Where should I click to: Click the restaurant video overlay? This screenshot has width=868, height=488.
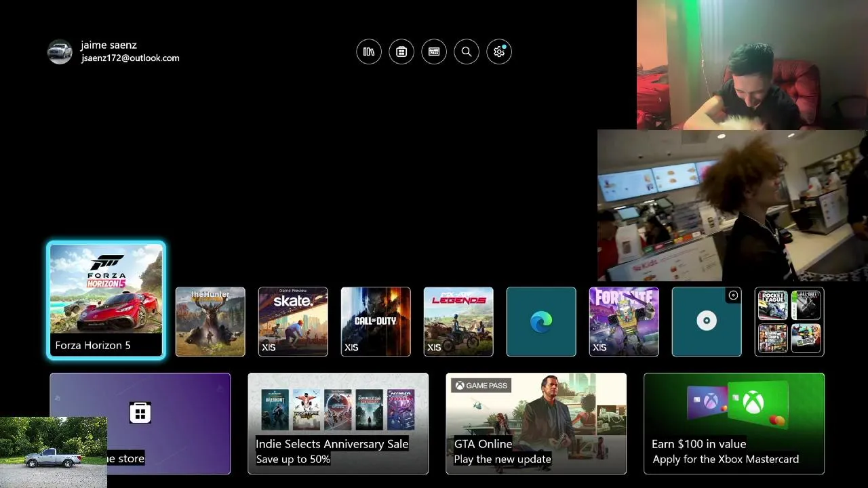tap(732, 205)
